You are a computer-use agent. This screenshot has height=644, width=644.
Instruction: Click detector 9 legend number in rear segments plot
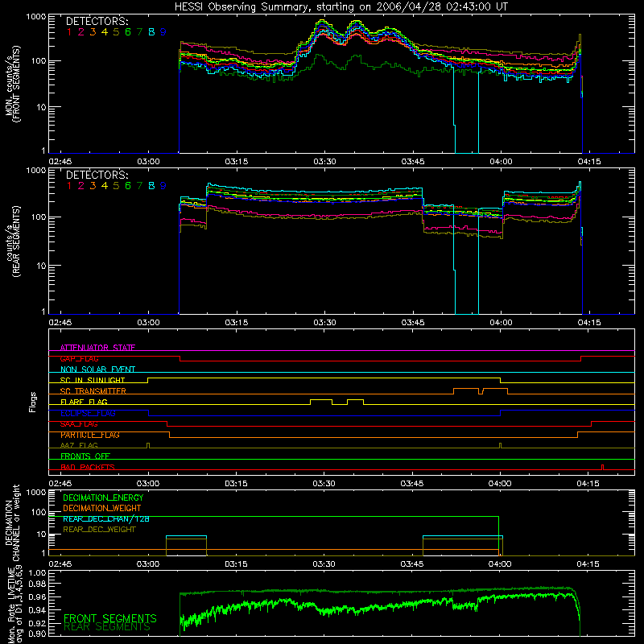pyautogui.click(x=163, y=186)
